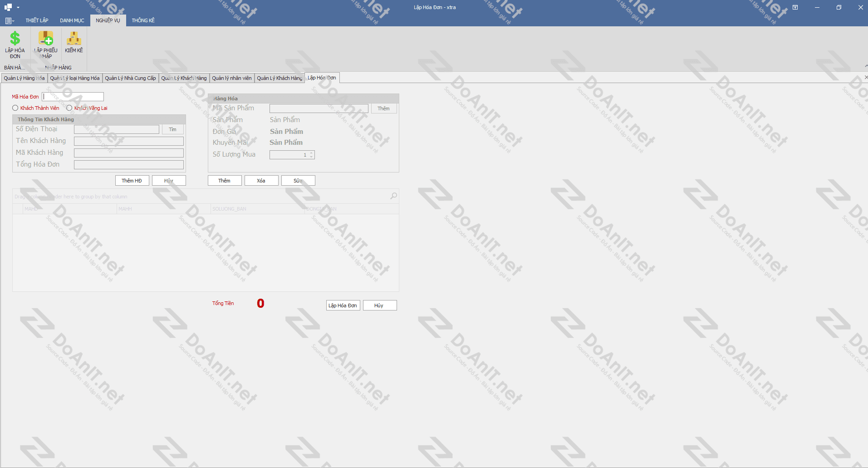
Task: Click the Thêm HĐ button
Action: point(132,181)
